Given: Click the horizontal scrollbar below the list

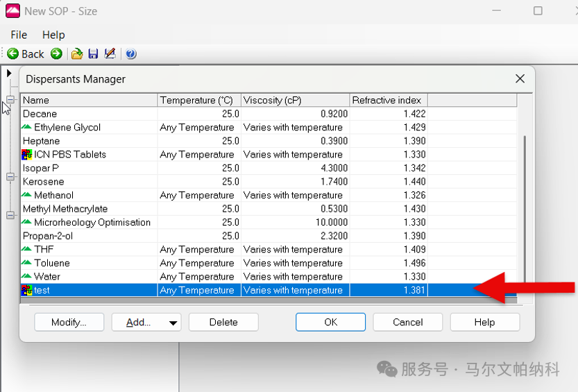Looking at the screenshot, I should click(x=269, y=300).
